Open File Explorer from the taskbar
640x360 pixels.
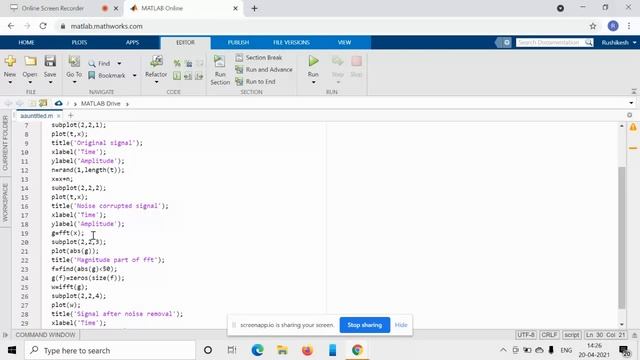pyautogui.click(x=282, y=350)
